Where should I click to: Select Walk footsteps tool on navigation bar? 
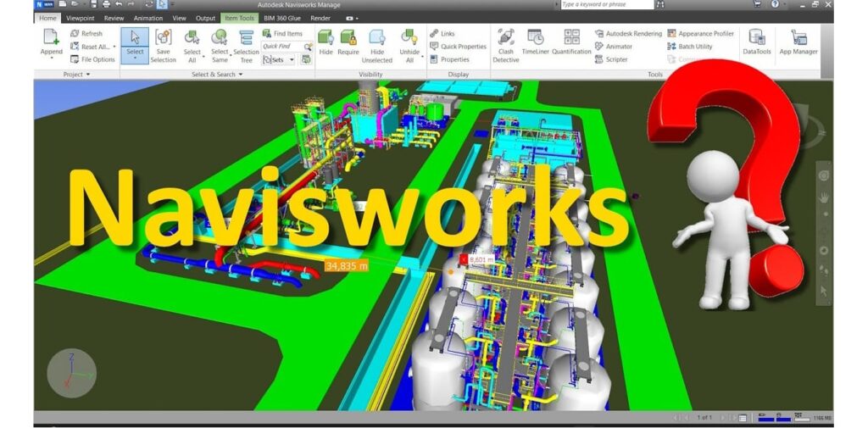pyautogui.click(x=824, y=270)
